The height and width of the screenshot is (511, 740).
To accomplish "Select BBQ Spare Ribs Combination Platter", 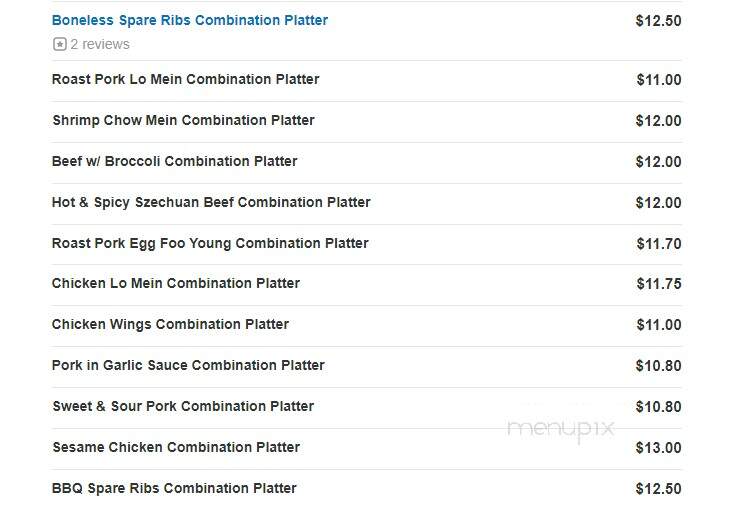I will 174,488.
